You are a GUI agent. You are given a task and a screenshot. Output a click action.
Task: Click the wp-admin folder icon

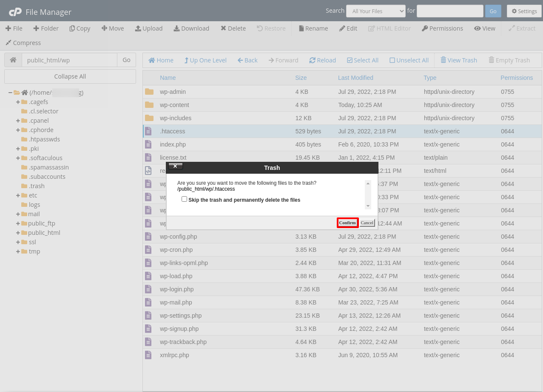point(149,92)
